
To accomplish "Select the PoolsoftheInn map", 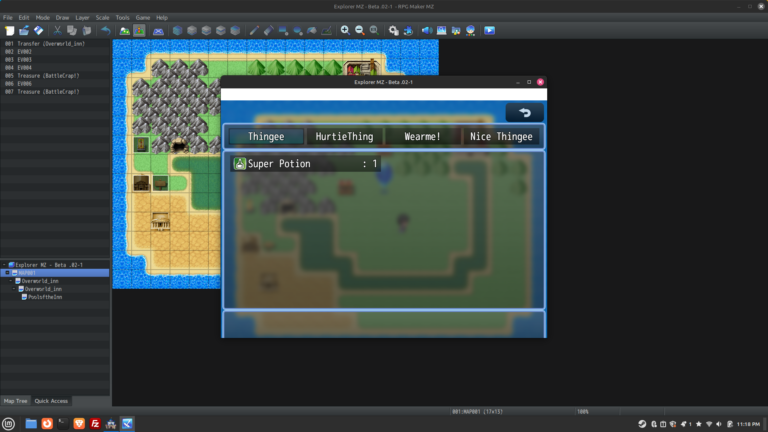I will coord(45,297).
